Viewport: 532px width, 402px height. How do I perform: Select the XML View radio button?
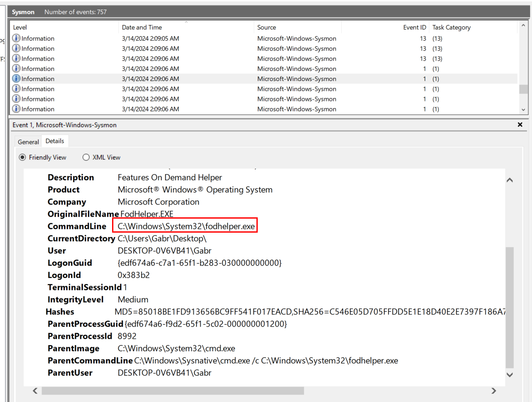point(86,157)
